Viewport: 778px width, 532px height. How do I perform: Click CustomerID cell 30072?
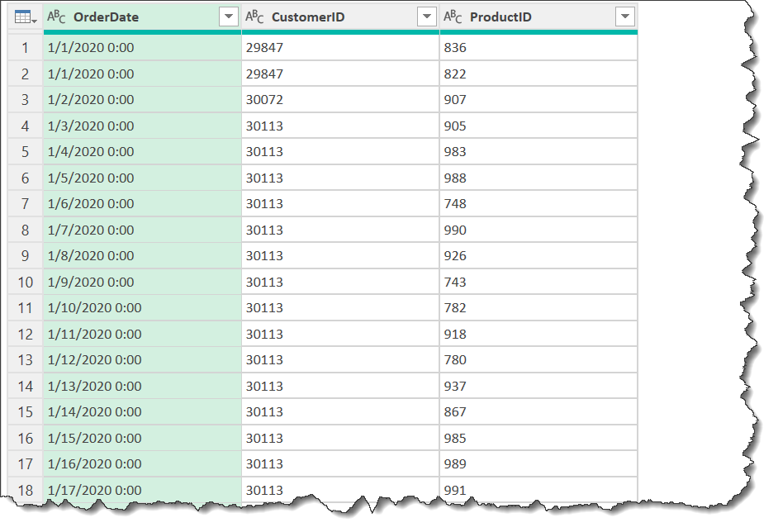click(x=340, y=100)
